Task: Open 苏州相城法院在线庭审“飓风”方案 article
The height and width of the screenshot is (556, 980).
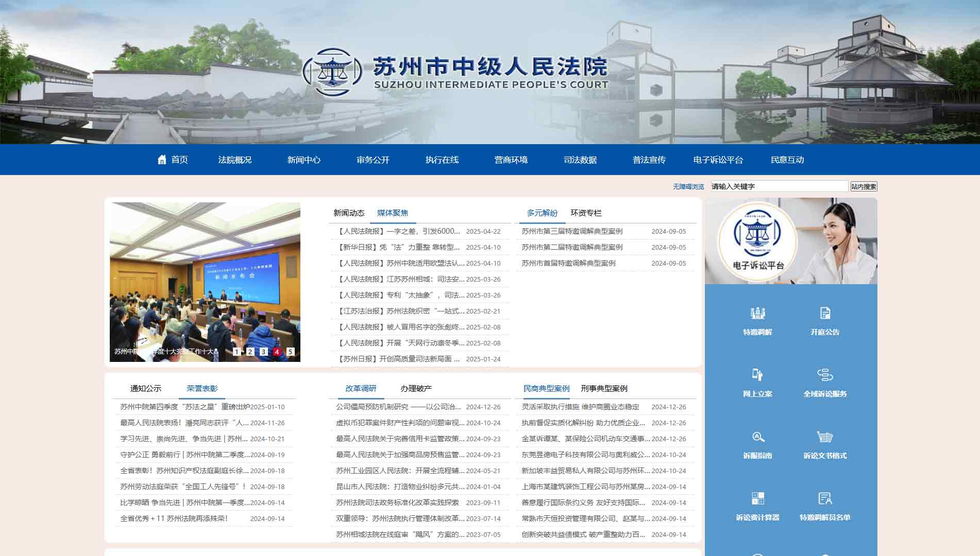Action: click(400, 534)
